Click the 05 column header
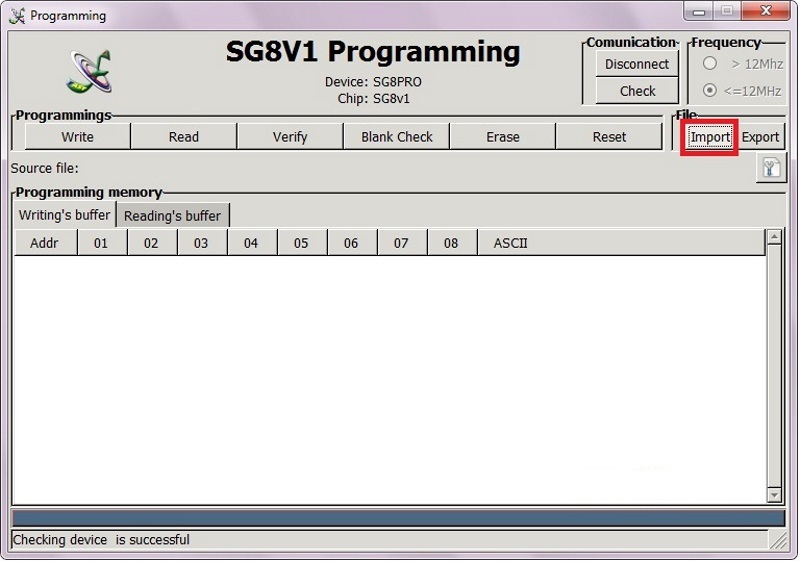Viewport: 800px width, 561px height. pyautogui.click(x=302, y=243)
